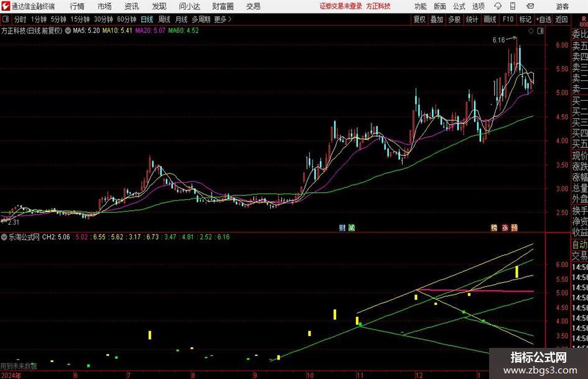Click the 游客 guest account label
The image size is (588, 379).
(x=562, y=6)
